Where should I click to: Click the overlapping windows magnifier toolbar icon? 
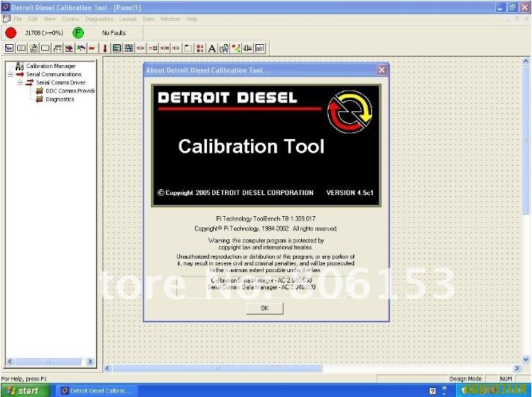[224, 49]
